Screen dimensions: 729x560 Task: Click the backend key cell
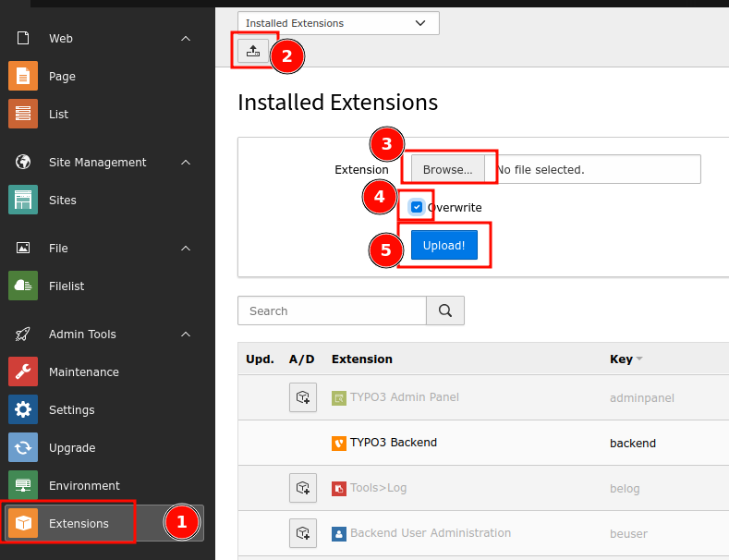tap(633, 444)
